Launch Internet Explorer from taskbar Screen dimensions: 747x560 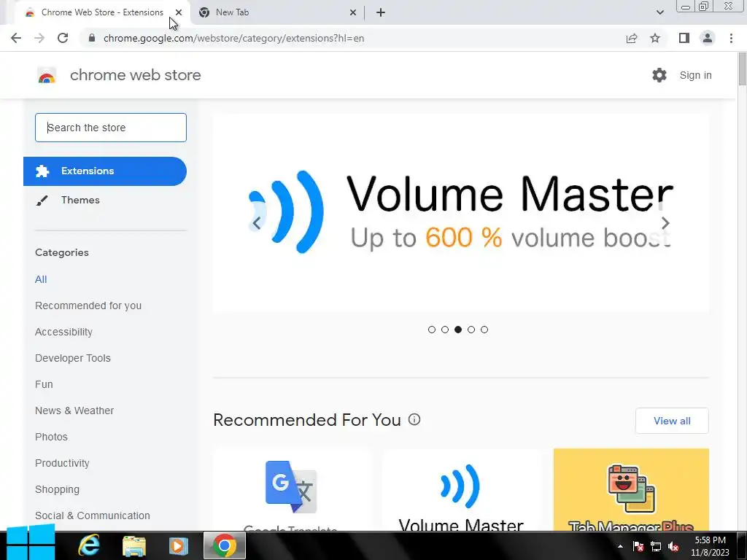tap(89, 545)
